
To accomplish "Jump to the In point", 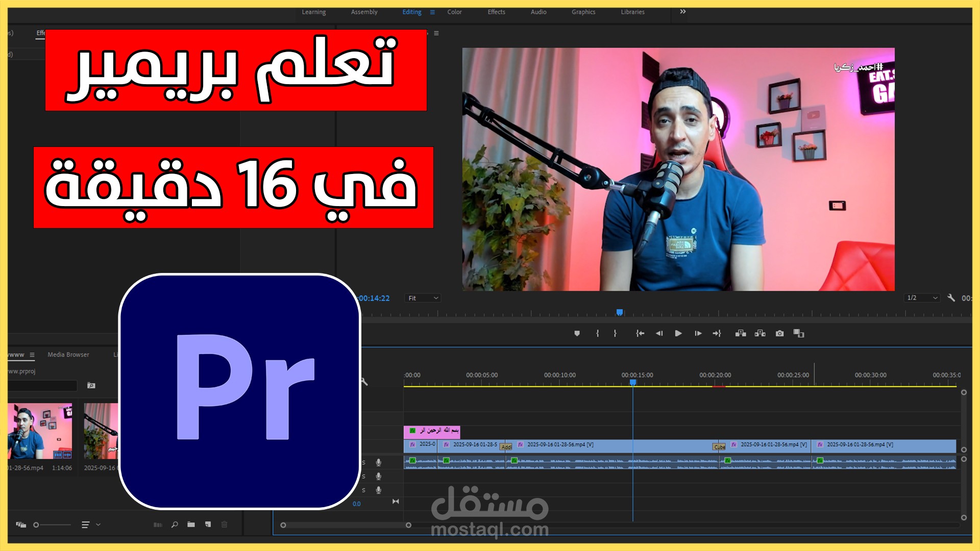I will click(640, 333).
